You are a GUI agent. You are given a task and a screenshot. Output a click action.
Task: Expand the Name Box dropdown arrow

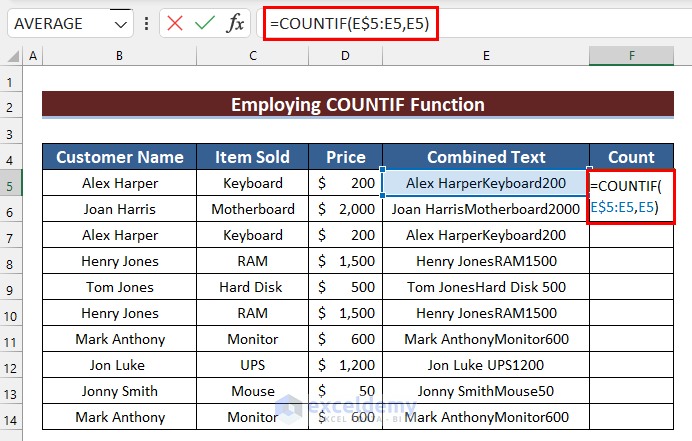point(121,24)
